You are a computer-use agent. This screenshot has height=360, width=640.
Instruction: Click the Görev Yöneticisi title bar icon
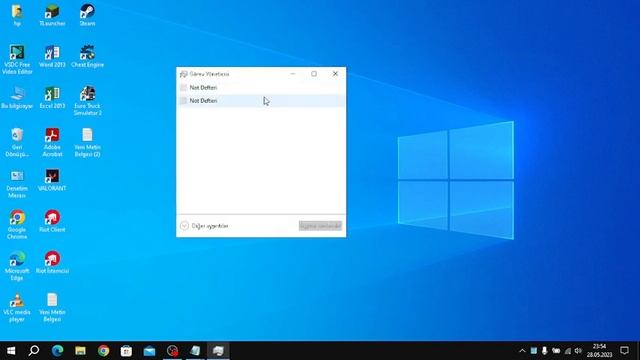[x=184, y=74]
